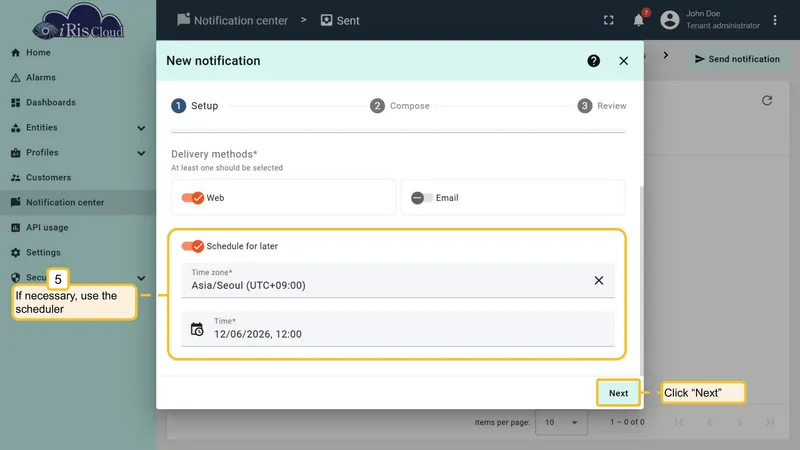Open the Dashboards page
Image resolution: width=800 pixels, height=450 pixels.
point(51,103)
